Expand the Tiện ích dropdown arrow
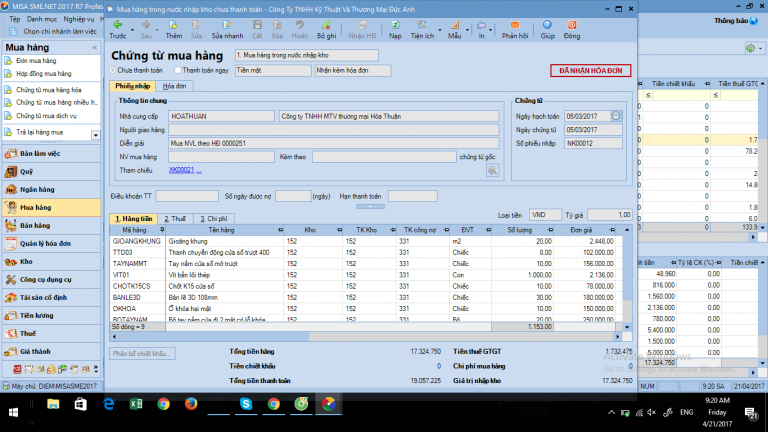 point(439,30)
